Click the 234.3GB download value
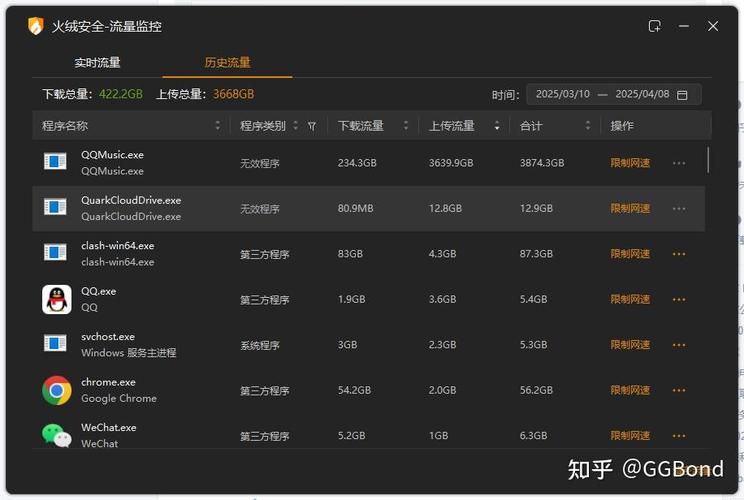The height and width of the screenshot is (500, 744). 357,163
